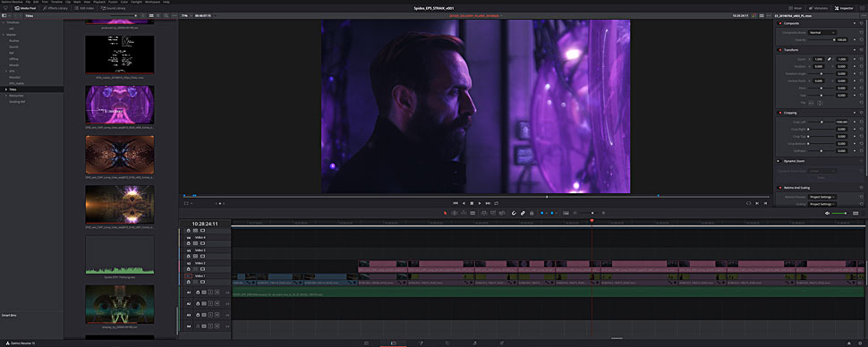Show the Media Pool panel
The image size is (868, 347).
pyautogui.click(x=25, y=8)
